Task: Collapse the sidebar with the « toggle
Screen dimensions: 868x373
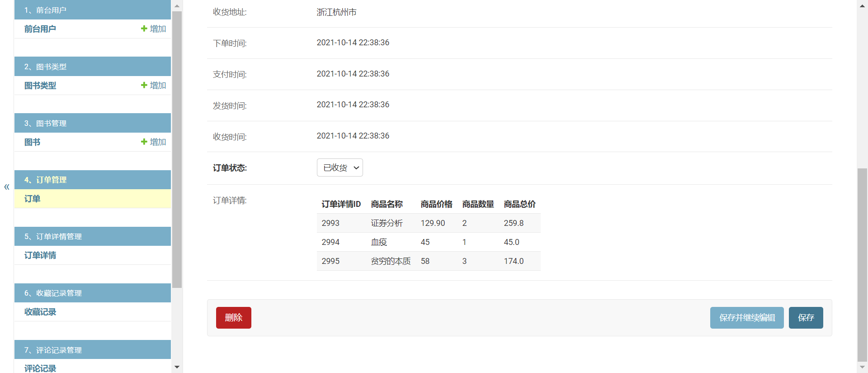Action: [7, 186]
